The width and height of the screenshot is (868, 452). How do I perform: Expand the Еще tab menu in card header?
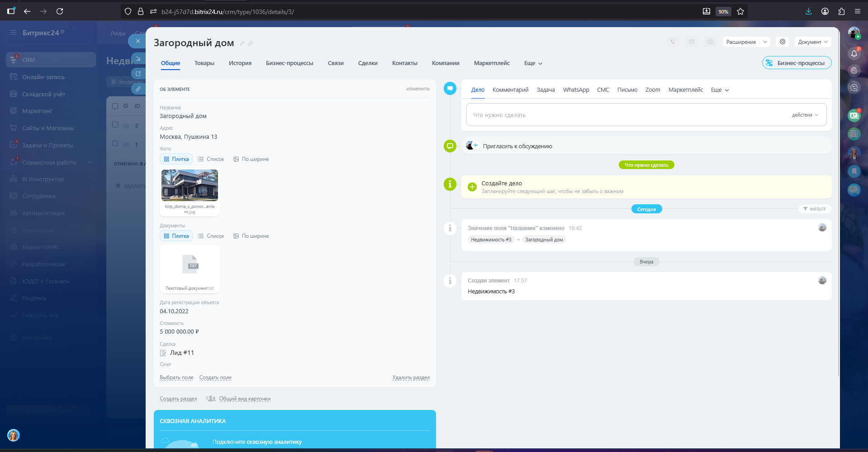(533, 63)
